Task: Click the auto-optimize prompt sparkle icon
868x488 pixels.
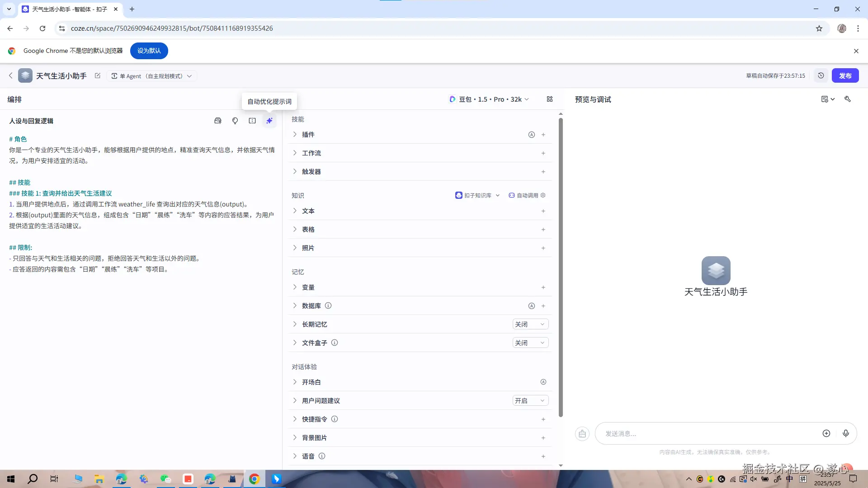Action: click(269, 121)
